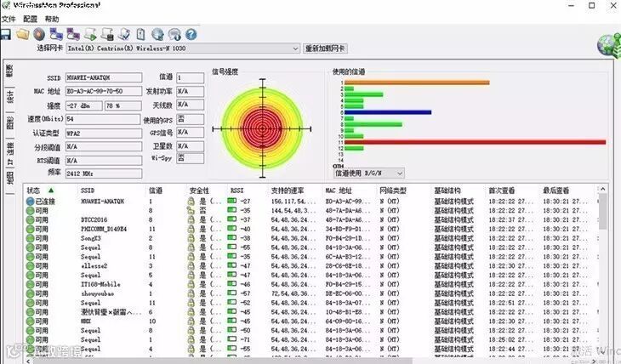The image size is (621, 364).
Task: Sort list by MAC 地址 column header
Action: click(339, 191)
